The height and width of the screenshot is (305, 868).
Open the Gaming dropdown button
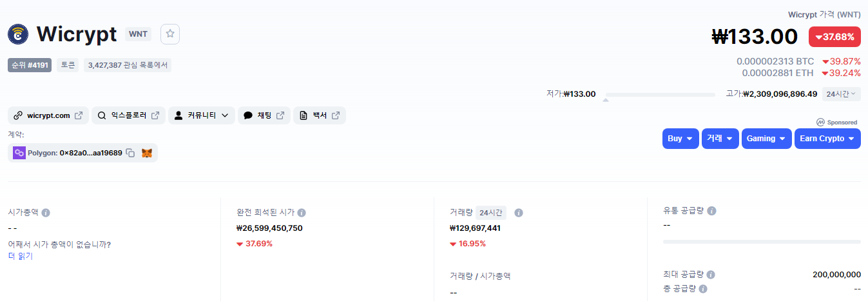click(x=766, y=139)
